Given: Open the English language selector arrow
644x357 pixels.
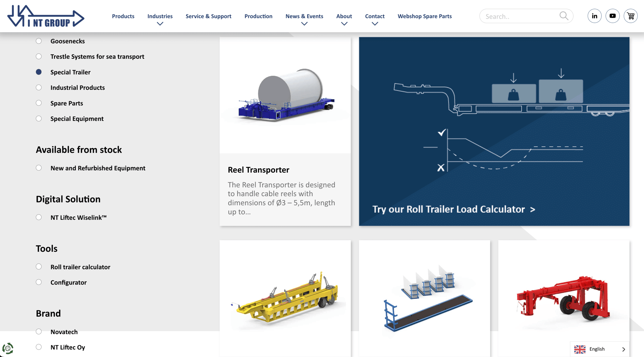Looking at the screenshot, I should (x=624, y=349).
